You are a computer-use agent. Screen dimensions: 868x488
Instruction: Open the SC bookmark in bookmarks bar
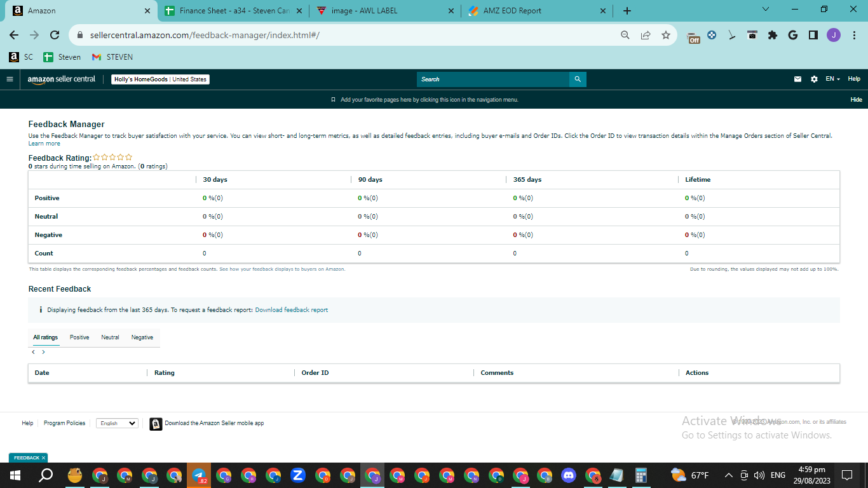pyautogui.click(x=21, y=57)
